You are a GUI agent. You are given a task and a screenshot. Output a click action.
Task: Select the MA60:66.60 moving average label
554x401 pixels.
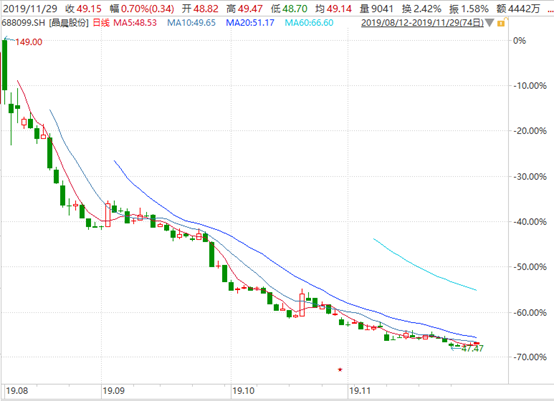click(x=309, y=23)
